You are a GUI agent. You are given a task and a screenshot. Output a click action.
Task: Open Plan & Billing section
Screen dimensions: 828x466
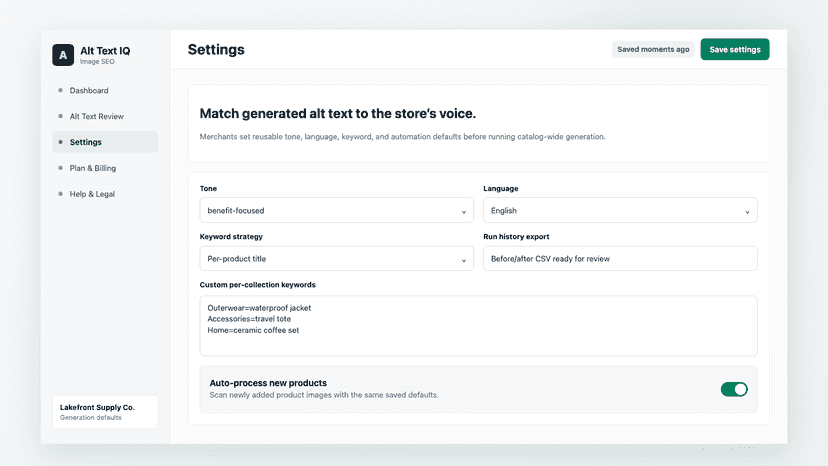[x=105, y=168]
